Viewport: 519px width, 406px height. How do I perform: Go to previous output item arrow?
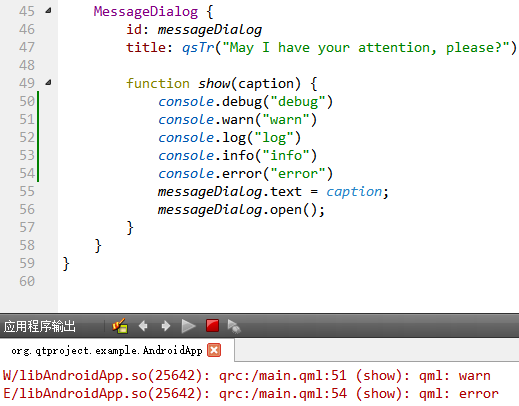pos(143,326)
